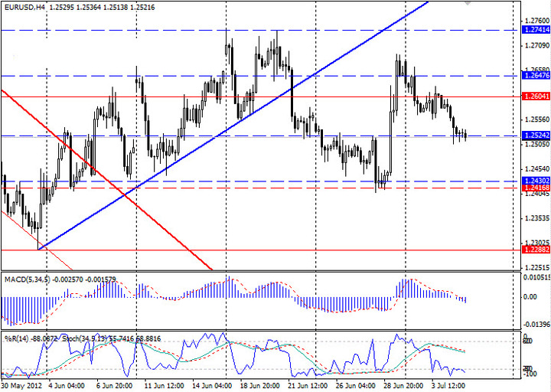This screenshot has height=392, width=551.
Task: Select the 1.26476 blue price label
Action: tap(535, 76)
